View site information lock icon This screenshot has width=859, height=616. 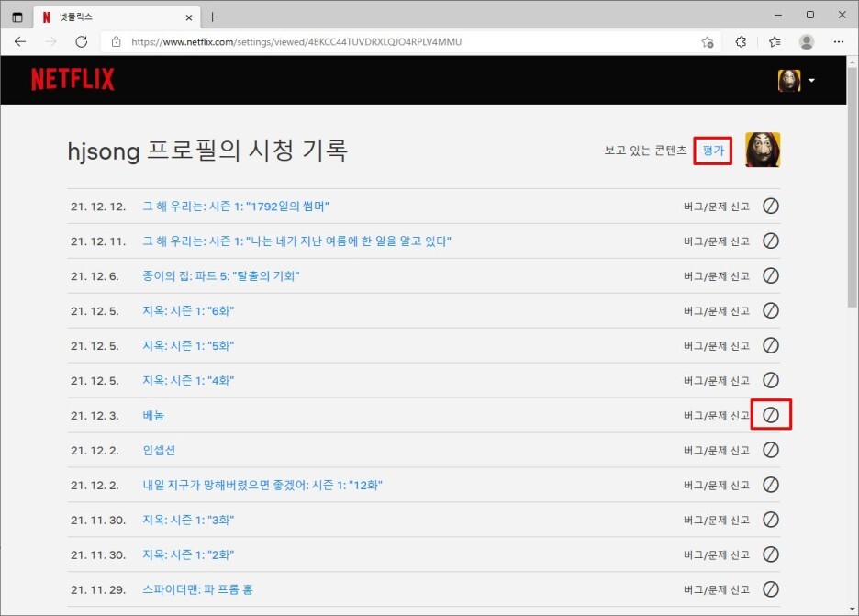click(117, 41)
